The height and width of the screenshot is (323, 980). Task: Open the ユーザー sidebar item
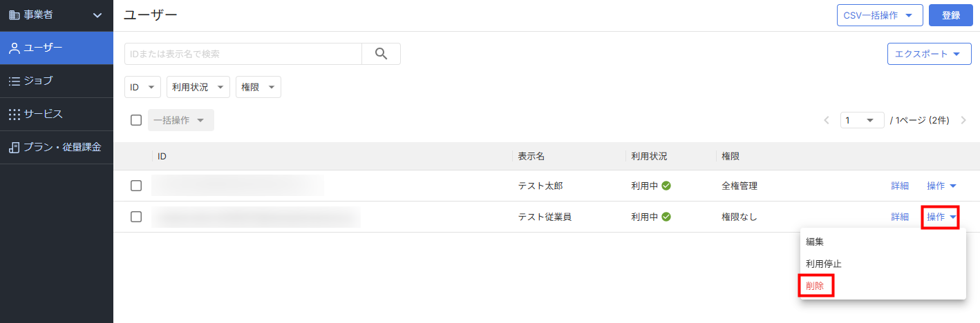(x=57, y=48)
